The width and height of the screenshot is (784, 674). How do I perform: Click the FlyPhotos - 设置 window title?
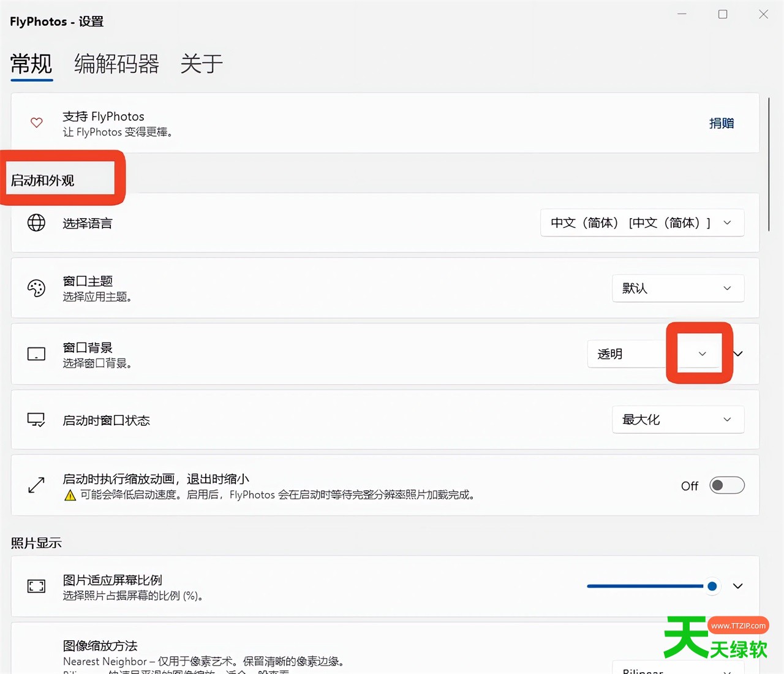[57, 21]
